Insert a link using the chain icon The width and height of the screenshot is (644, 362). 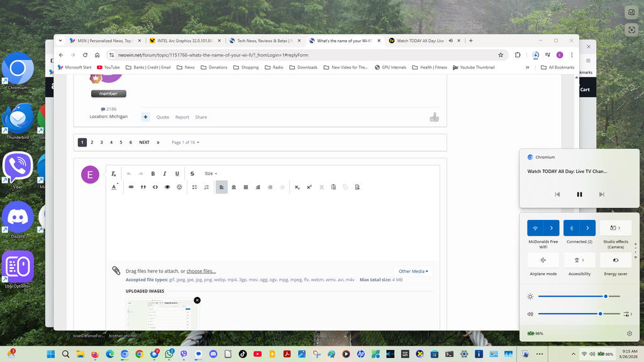tap(131, 187)
